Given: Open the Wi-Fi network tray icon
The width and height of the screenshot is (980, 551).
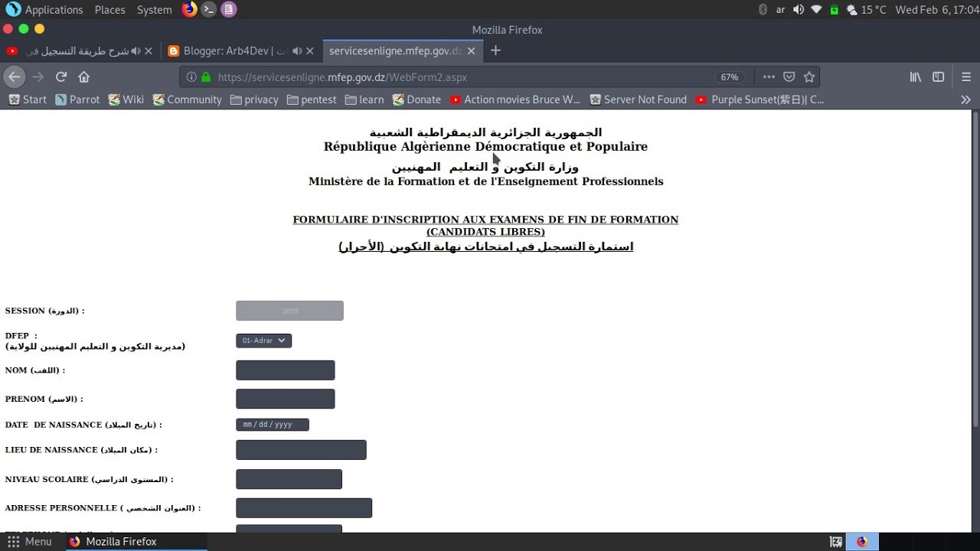Looking at the screenshot, I should [x=816, y=9].
